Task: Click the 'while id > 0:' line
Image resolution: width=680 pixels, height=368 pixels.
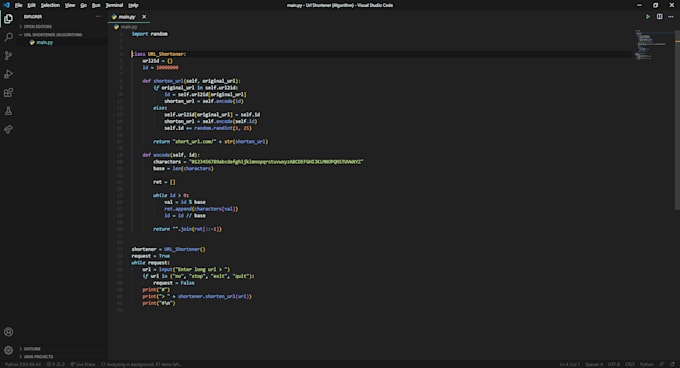Action: tap(171, 195)
